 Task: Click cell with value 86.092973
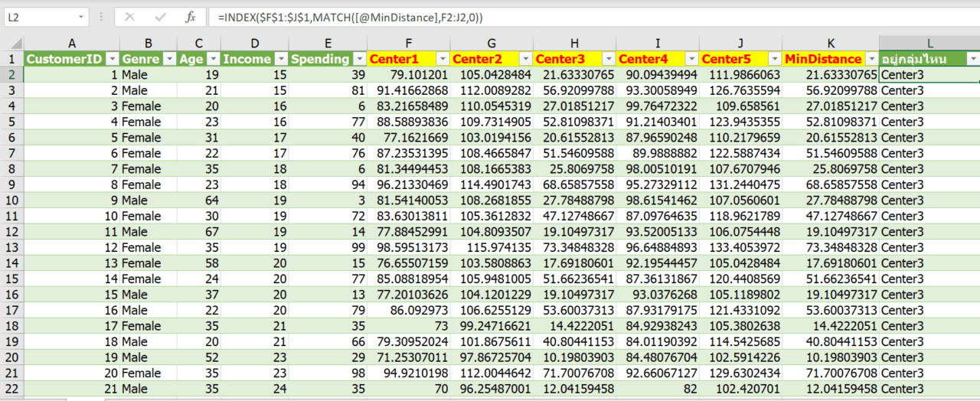[409, 310]
